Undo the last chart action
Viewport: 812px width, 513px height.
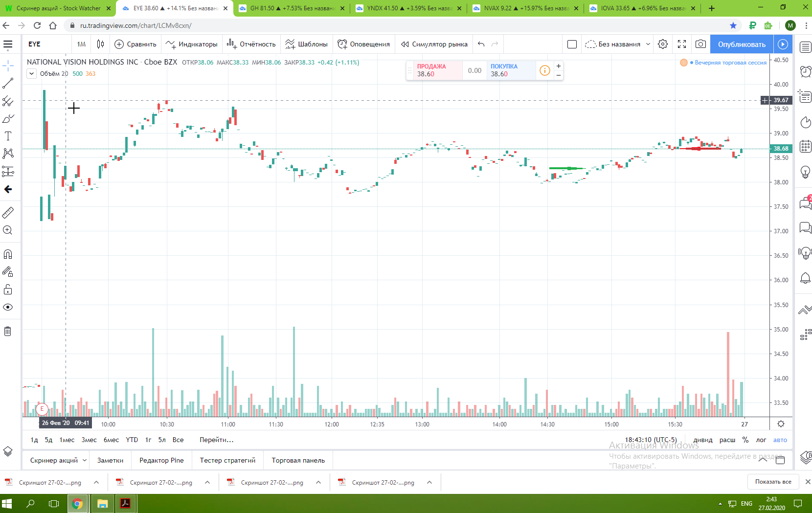tap(481, 44)
